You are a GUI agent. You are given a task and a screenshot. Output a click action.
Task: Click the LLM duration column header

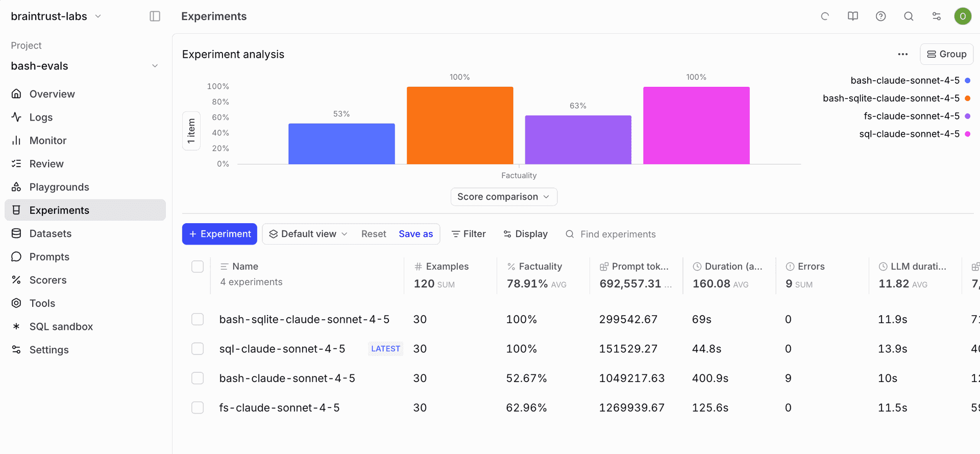pos(913,267)
